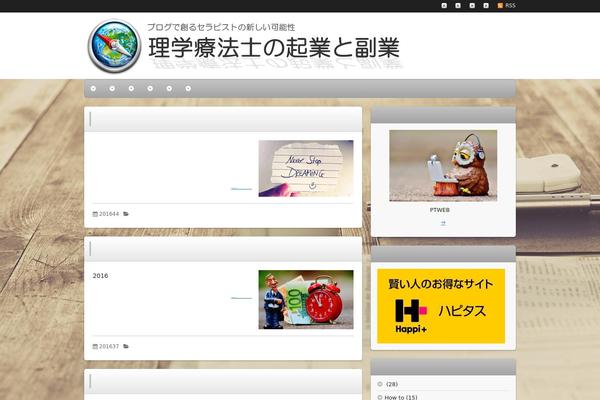The width and height of the screenshot is (600, 400).
Task: Click the calendar icon beside 201644
Action: click(x=95, y=214)
